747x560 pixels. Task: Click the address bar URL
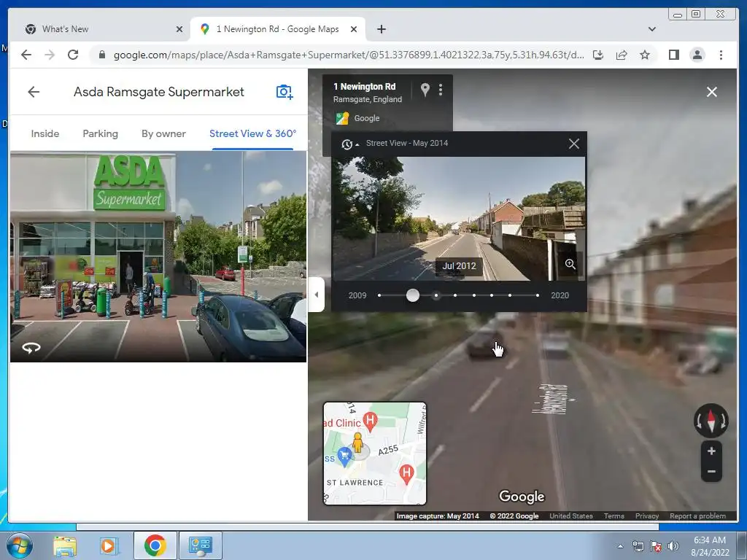348,55
